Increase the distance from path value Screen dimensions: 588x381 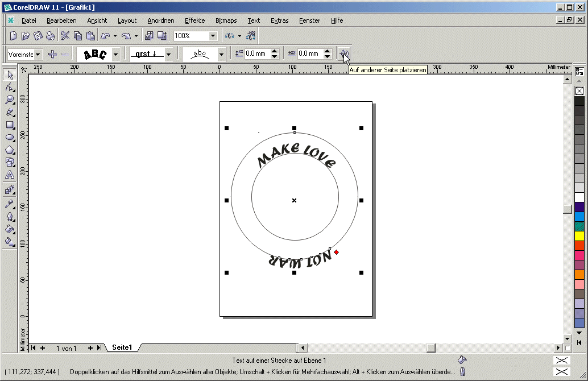pyautogui.click(x=275, y=51)
